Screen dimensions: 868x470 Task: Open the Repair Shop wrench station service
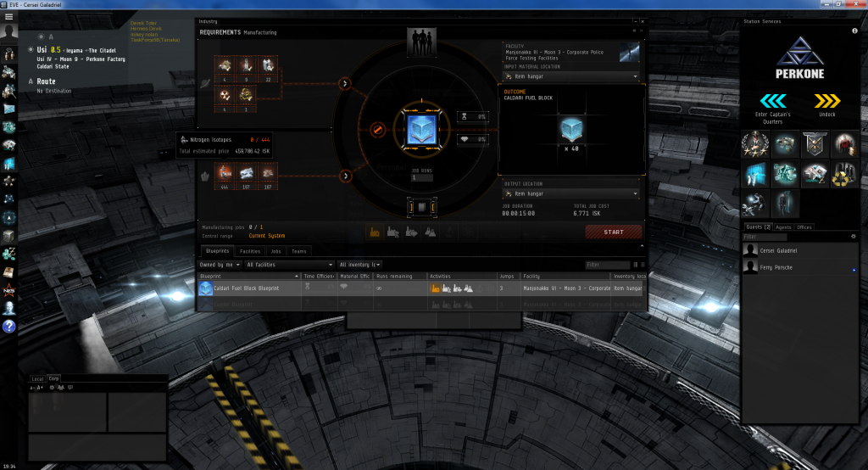[755, 204]
